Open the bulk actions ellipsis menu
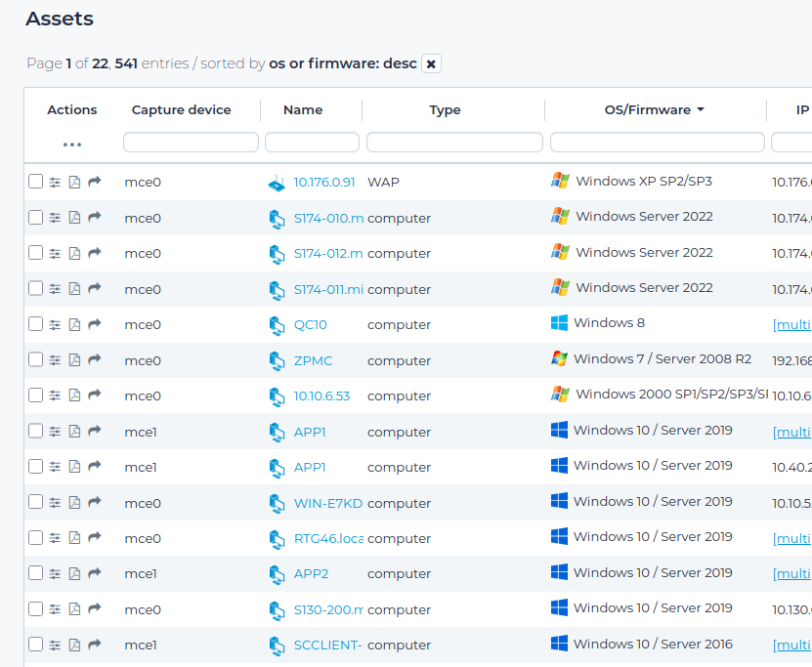The image size is (812, 667). 72,145
